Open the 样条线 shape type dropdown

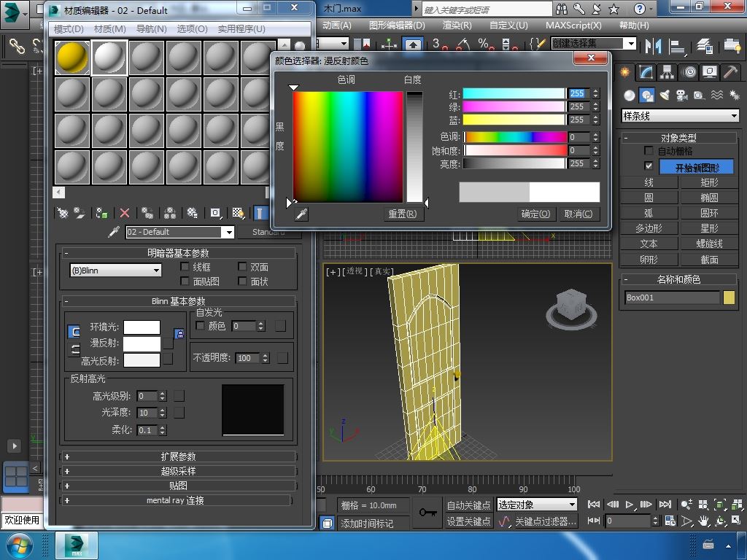tap(680, 116)
